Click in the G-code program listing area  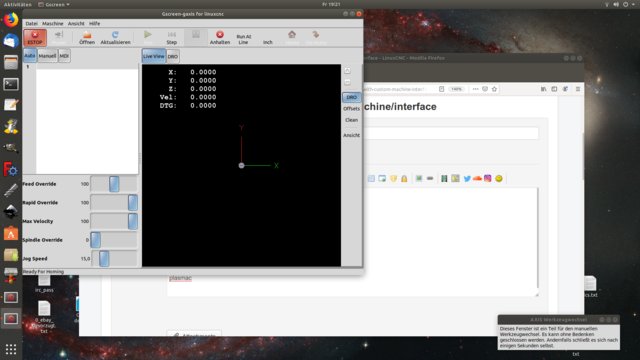(87, 121)
